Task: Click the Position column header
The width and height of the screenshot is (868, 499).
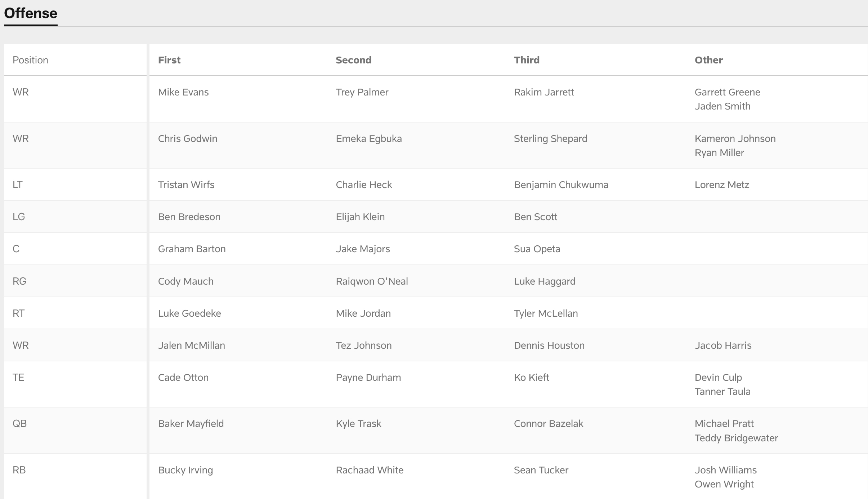Action: pos(30,60)
